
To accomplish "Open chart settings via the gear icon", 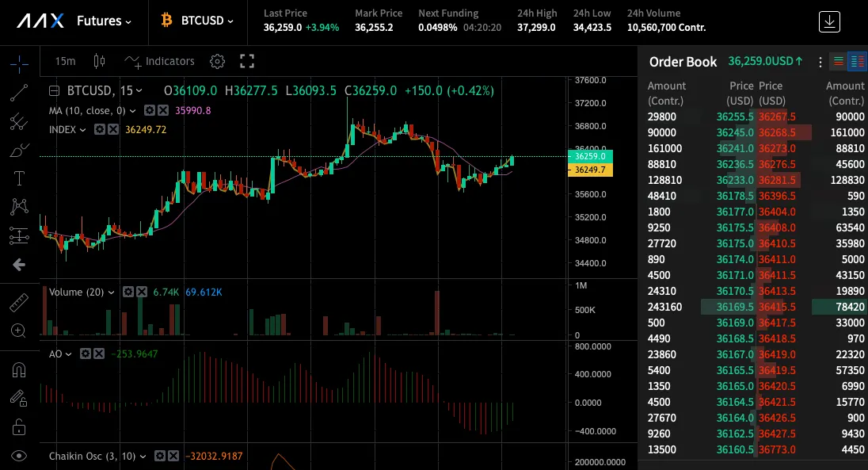I will click(x=216, y=61).
